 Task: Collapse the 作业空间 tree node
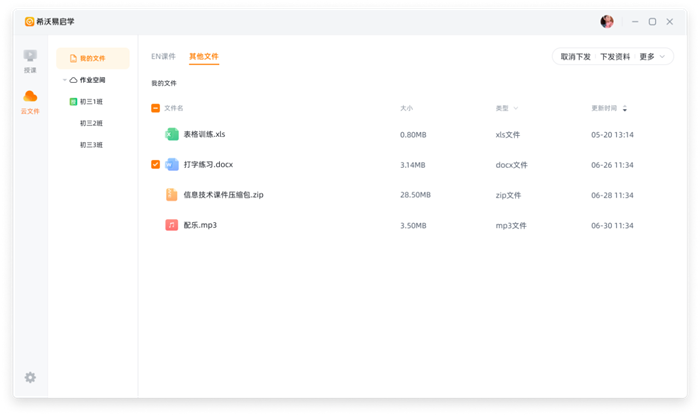coord(65,80)
